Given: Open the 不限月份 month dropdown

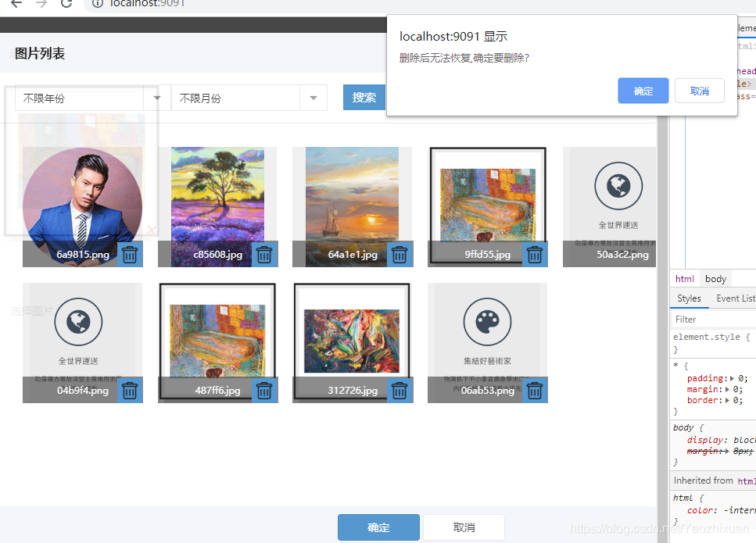Looking at the screenshot, I should [249, 98].
